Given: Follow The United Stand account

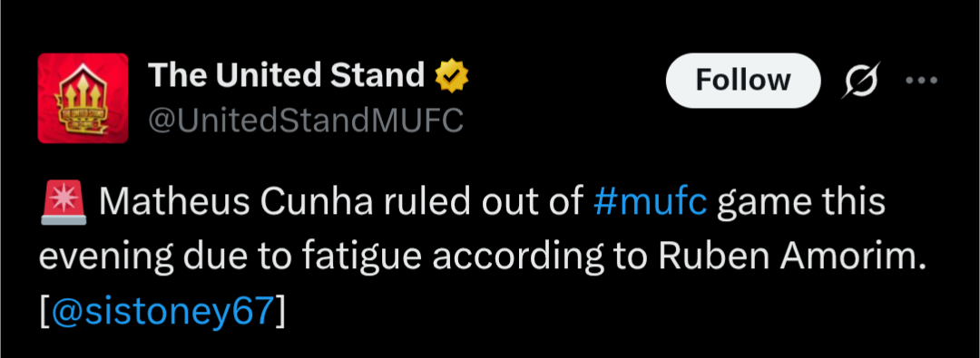Looking at the screenshot, I should point(743,81).
